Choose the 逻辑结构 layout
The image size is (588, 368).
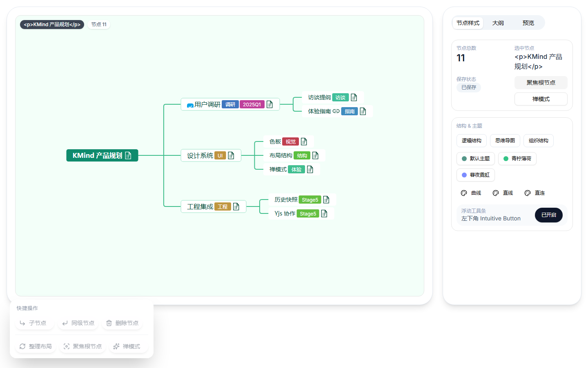pos(472,141)
